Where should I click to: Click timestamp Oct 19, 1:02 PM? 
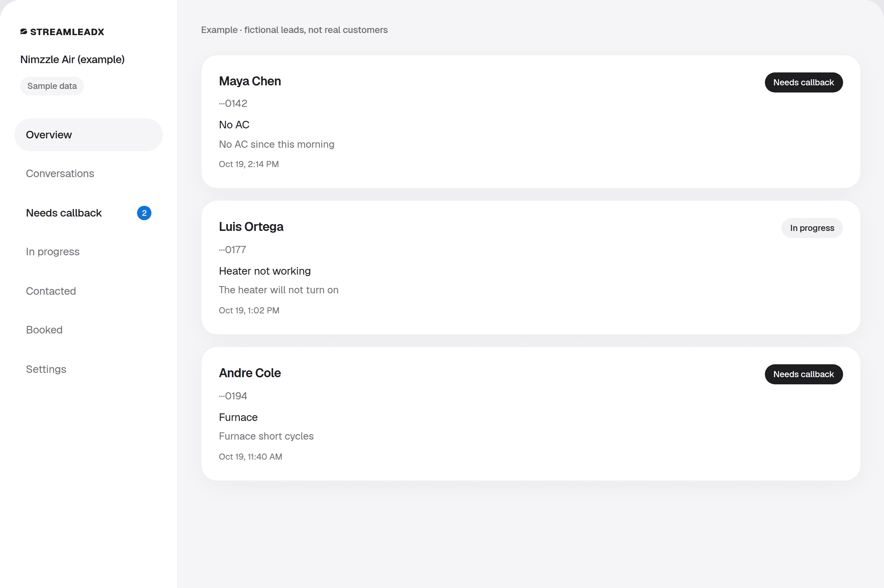249,310
